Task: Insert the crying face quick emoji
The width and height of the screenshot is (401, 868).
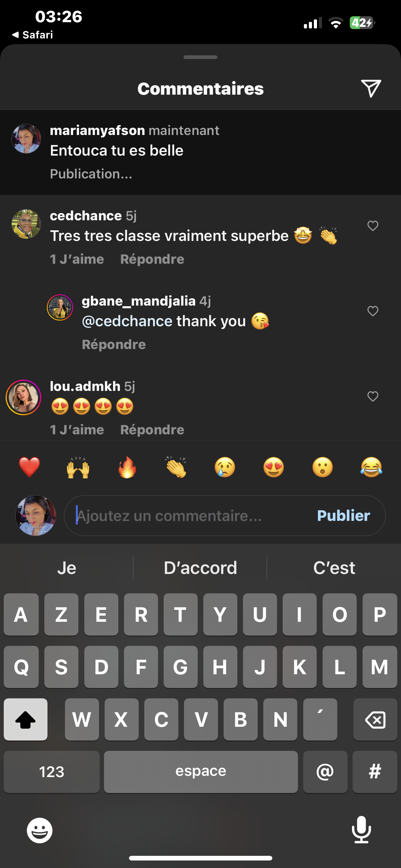Action: (x=225, y=467)
